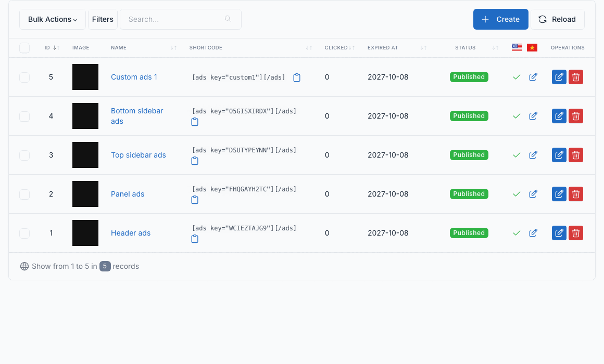Select the Top sidebar ads row checkbox
Image resolution: width=604 pixels, height=364 pixels.
(x=24, y=155)
